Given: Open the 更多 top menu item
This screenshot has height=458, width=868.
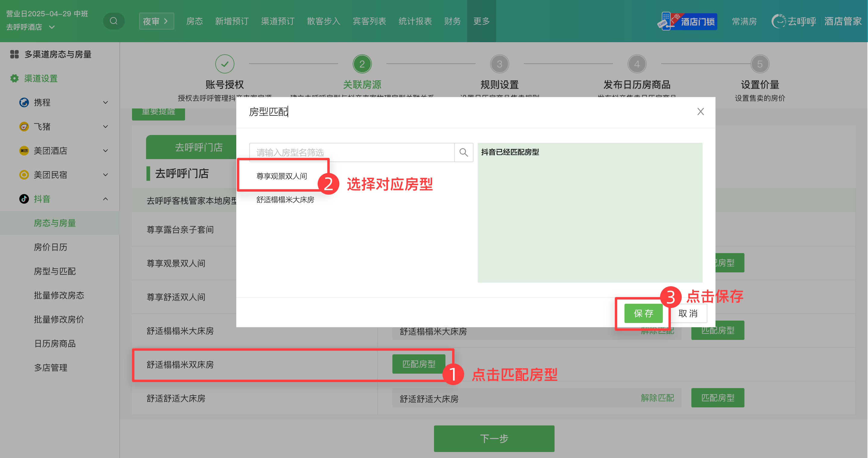Looking at the screenshot, I should click(481, 21).
